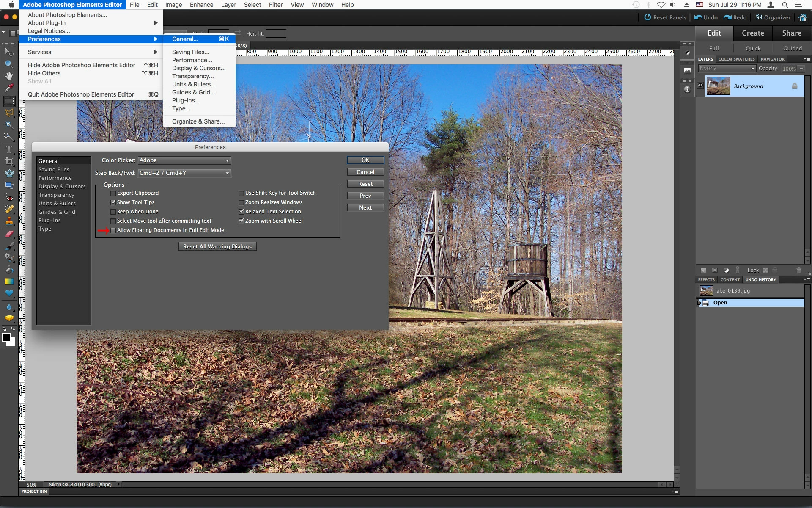Open the Color Picker dropdown
Viewport: 812px width, 508px height.
pyautogui.click(x=184, y=160)
